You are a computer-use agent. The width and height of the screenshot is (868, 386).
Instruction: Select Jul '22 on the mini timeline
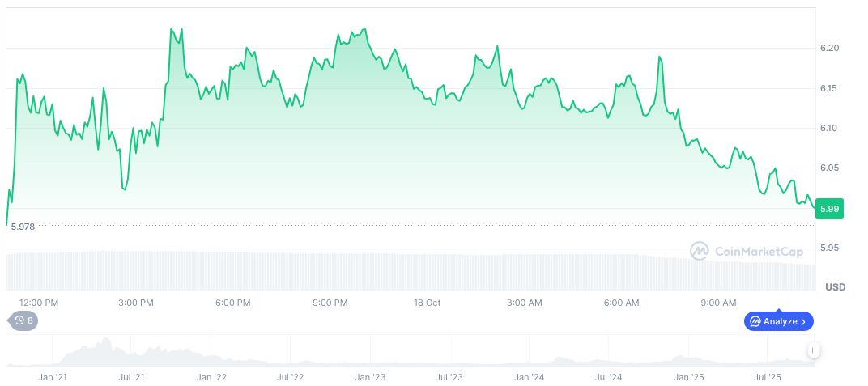[290, 377]
